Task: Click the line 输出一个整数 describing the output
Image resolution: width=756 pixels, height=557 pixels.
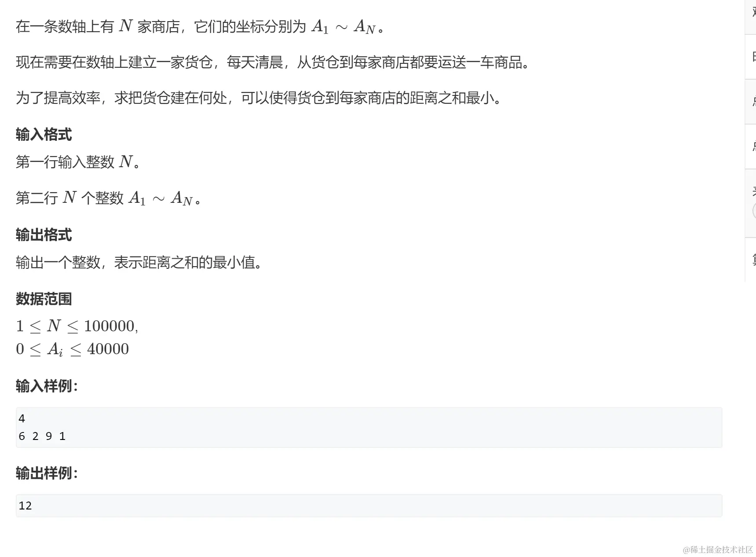Action: click(x=139, y=263)
